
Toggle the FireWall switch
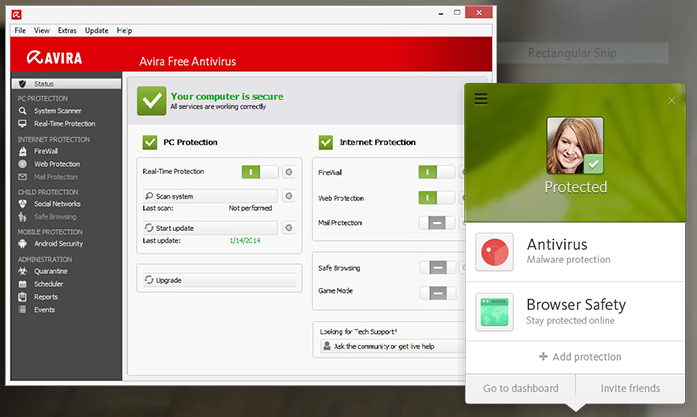coord(437,172)
